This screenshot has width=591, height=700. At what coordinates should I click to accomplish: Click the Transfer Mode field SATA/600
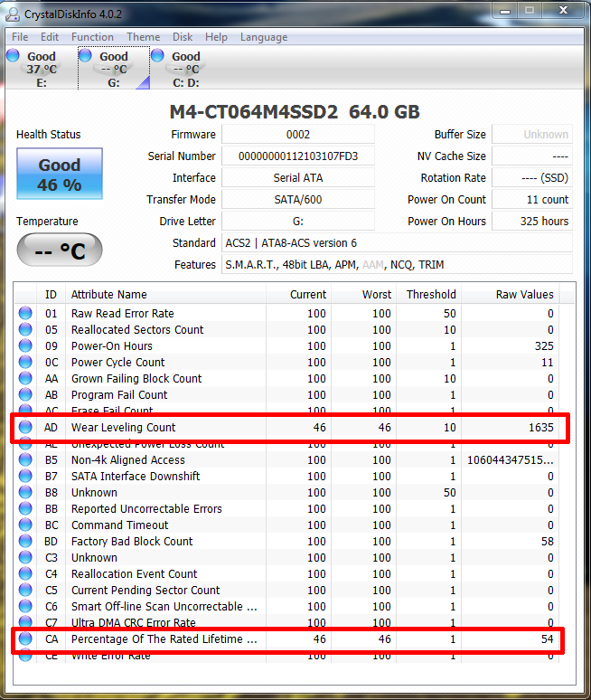point(298,200)
